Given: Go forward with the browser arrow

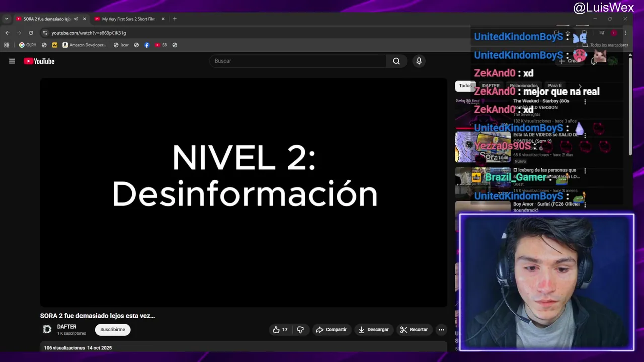Looking at the screenshot, I should pyautogui.click(x=19, y=33).
